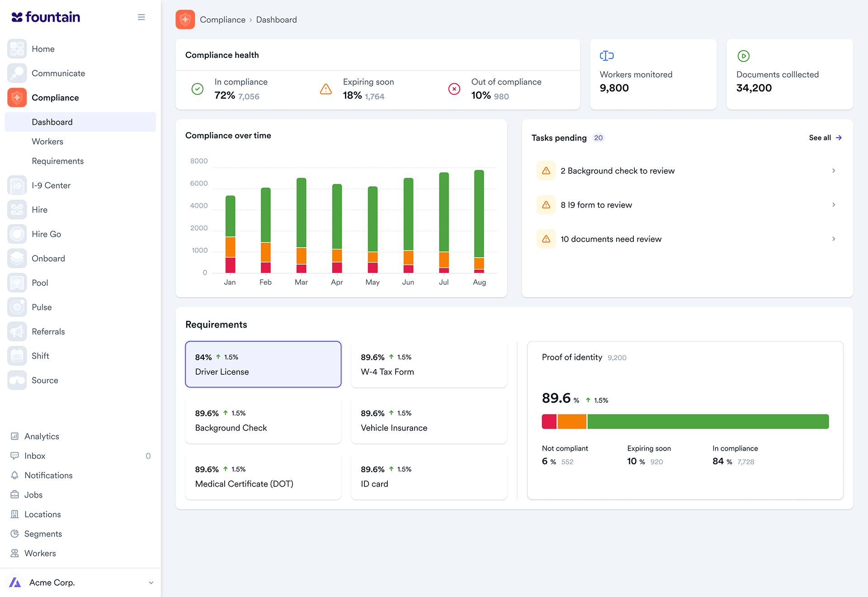Open the Pulse sidebar icon
This screenshot has height=597, width=868.
[x=17, y=307]
